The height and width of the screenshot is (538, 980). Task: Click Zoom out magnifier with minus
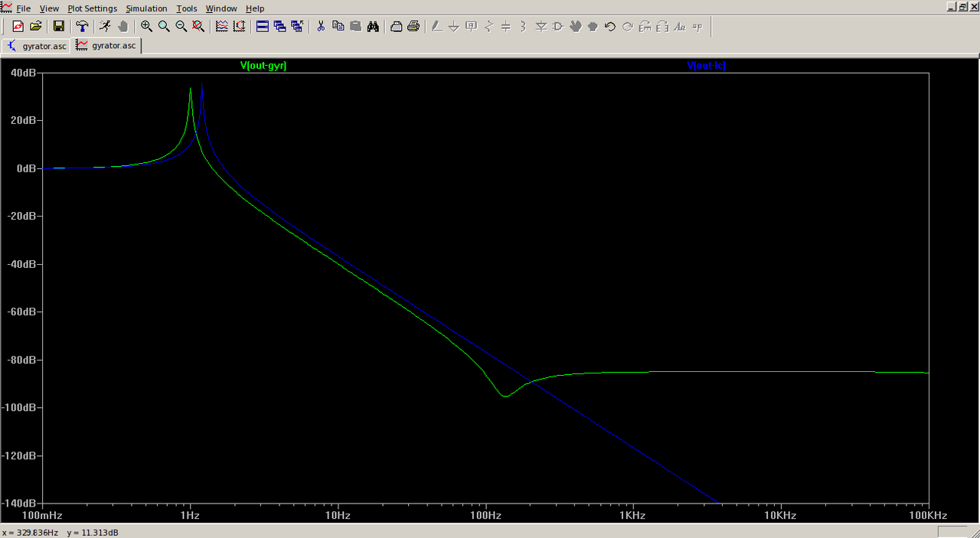181,26
